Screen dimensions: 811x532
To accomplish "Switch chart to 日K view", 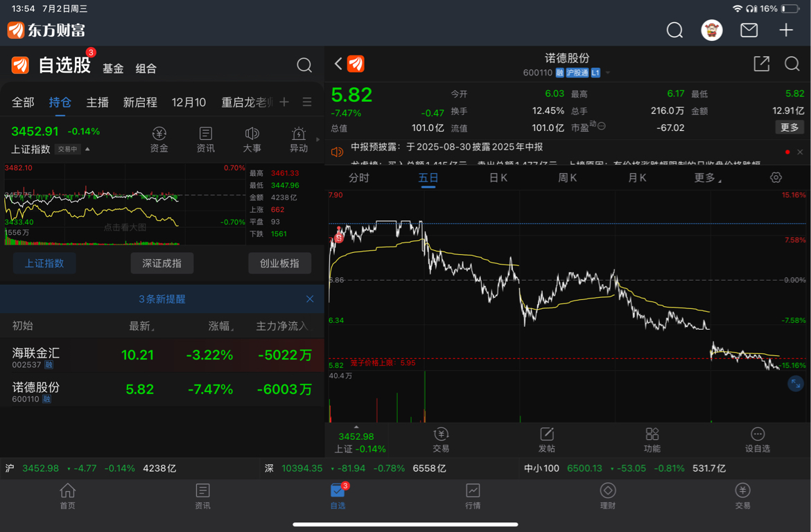I will tap(498, 178).
